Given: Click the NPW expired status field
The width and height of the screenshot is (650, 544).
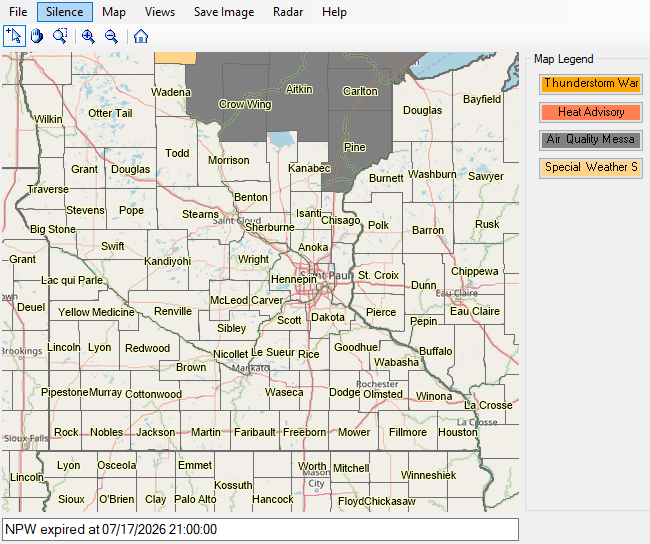Looking at the screenshot, I should coord(260,529).
